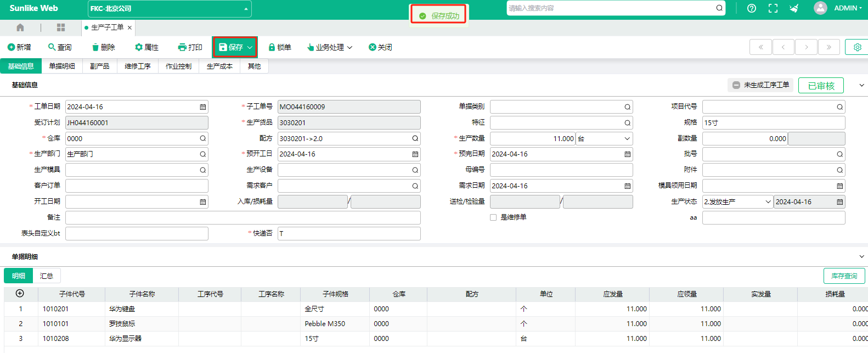868x353 pixels.
Task: Switch to the 生产成本 tab
Action: tap(219, 66)
